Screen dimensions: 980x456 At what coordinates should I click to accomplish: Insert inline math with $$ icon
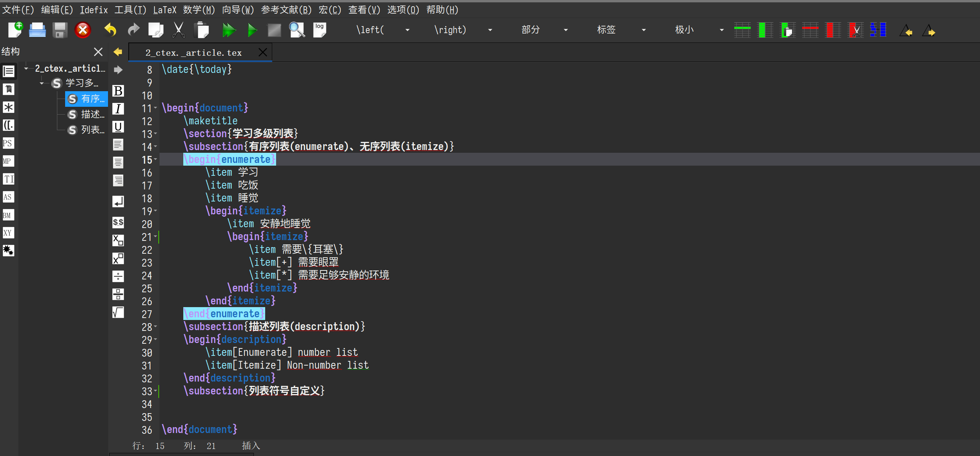[118, 223]
